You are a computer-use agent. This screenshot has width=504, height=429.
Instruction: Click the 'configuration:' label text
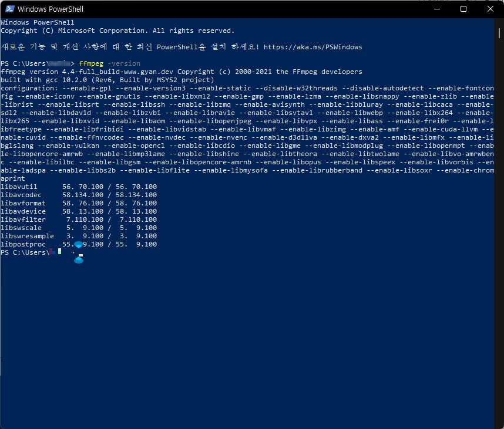pyautogui.click(x=29, y=88)
